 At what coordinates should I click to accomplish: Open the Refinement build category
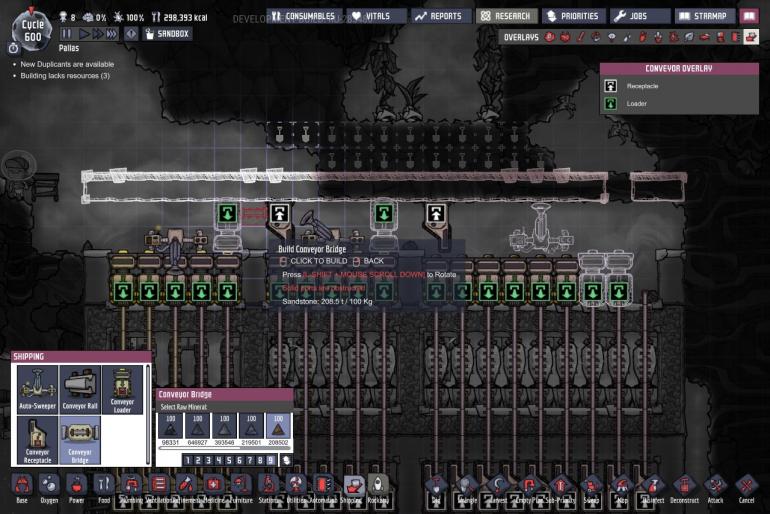point(186,488)
